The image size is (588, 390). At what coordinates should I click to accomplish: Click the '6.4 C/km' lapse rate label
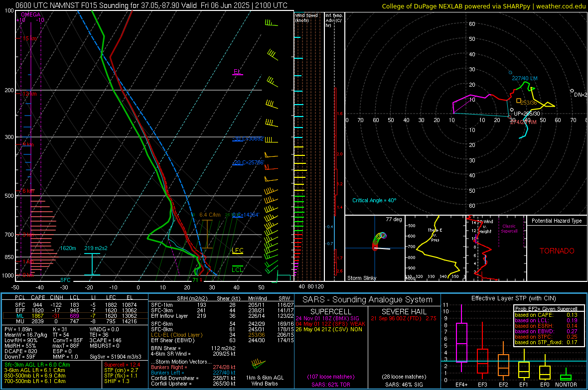pyautogui.click(x=210, y=215)
